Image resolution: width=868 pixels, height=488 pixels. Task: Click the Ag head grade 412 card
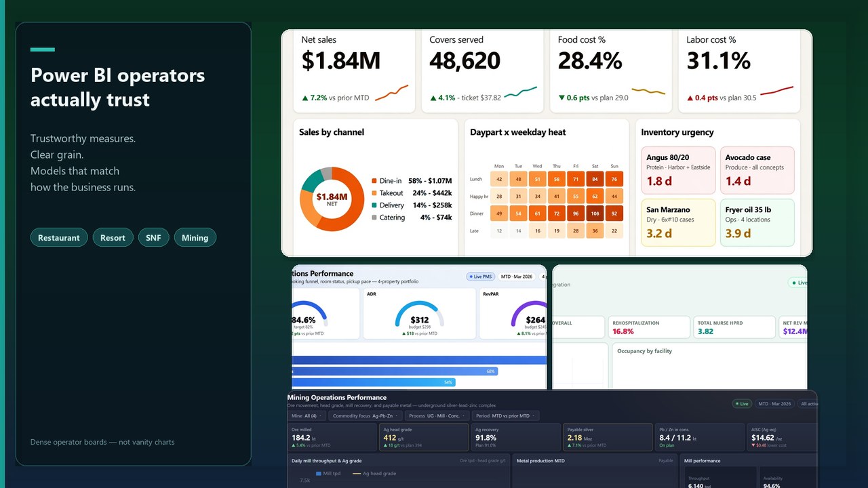[x=424, y=438]
